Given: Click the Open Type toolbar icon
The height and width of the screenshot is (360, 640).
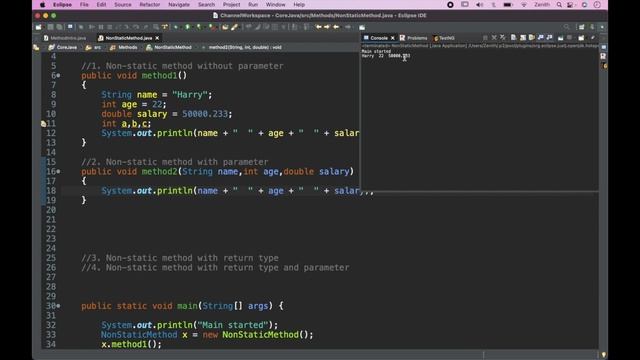Looking at the screenshot, I should 225,27.
